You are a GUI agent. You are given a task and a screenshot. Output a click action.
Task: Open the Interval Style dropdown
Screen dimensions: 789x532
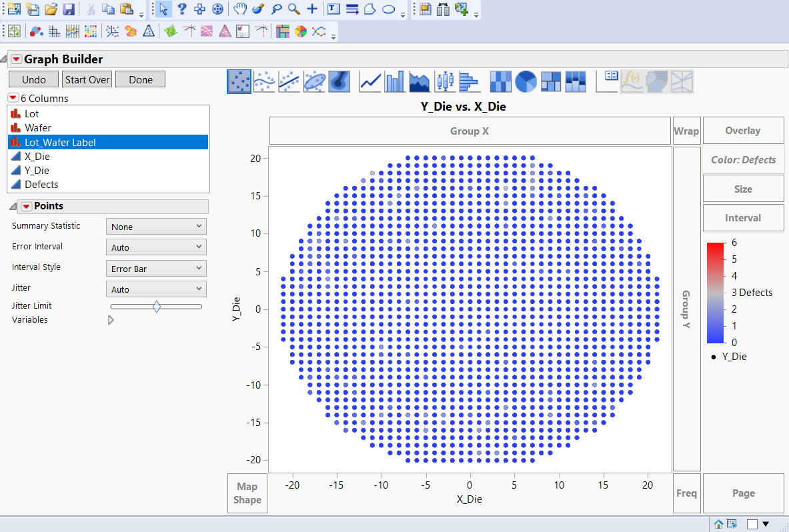(155, 268)
